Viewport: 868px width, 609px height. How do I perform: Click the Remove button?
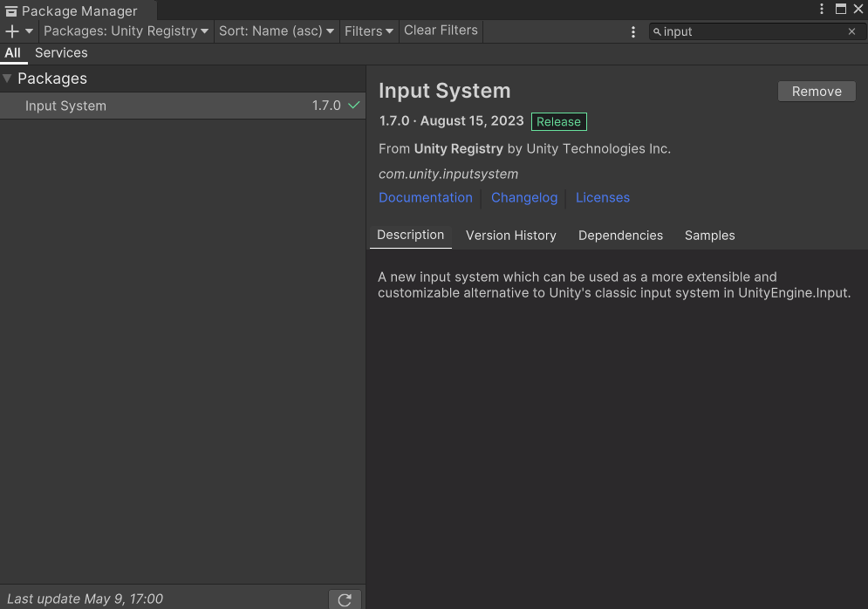pyautogui.click(x=817, y=92)
